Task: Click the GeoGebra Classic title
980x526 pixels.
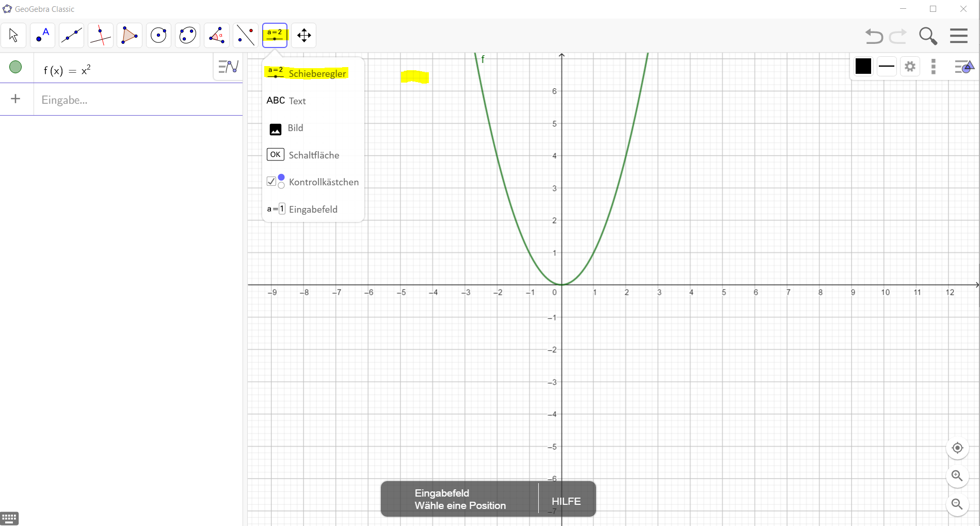Action: 44,9
